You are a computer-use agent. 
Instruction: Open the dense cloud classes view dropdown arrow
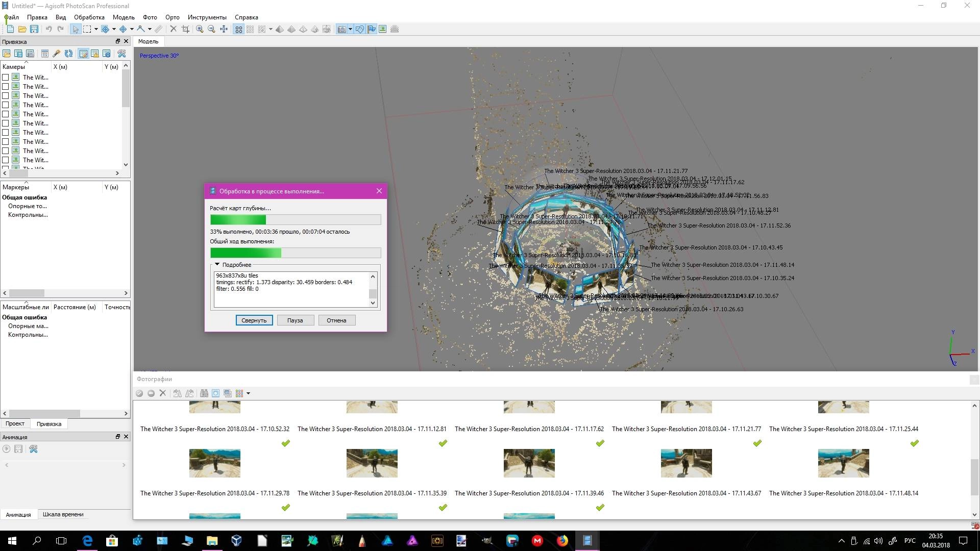click(270, 29)
